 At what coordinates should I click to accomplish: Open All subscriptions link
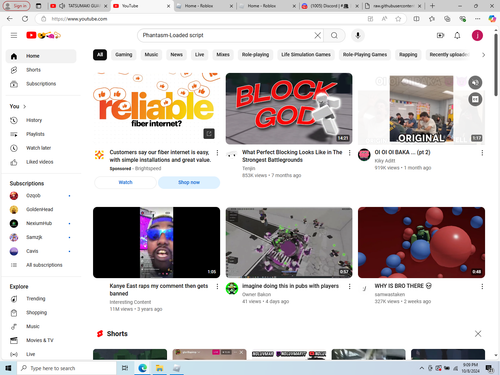tap(41, 265)
